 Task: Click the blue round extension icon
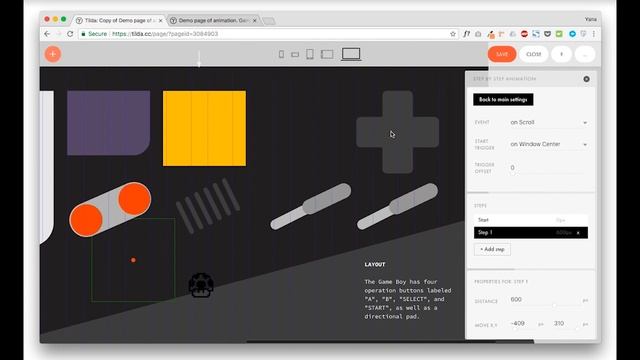click(x=572, y=34)
